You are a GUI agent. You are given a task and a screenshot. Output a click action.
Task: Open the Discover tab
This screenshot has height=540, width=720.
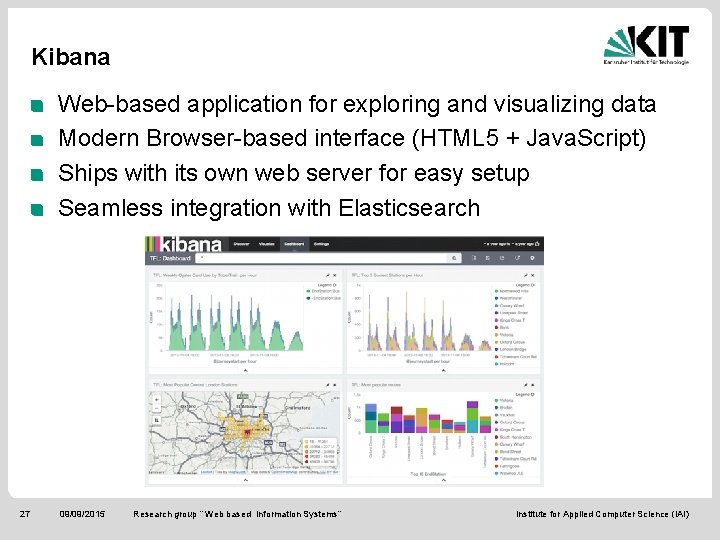(x=241, y=244)
